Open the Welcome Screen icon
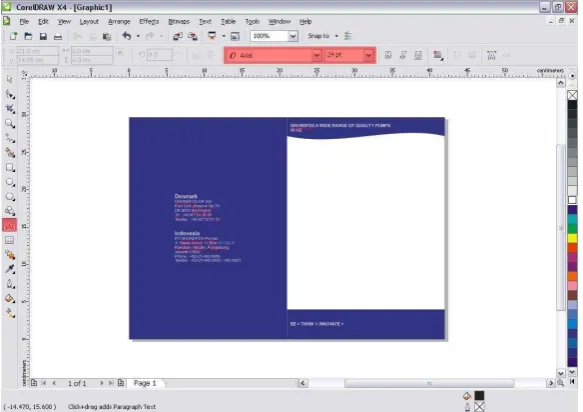583x412 pixels. pyautogui.click(x=235, y=36)
